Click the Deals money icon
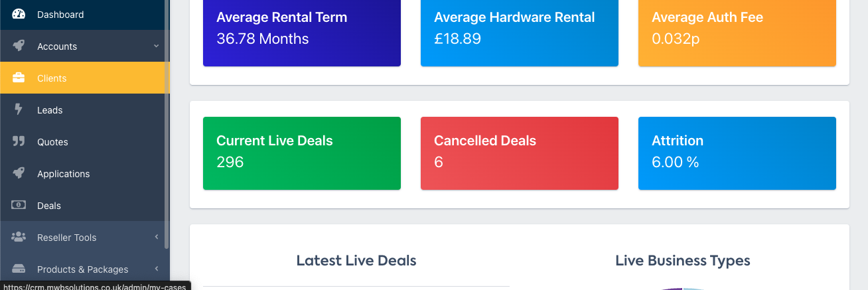868x290 pixels. (19, 205)
